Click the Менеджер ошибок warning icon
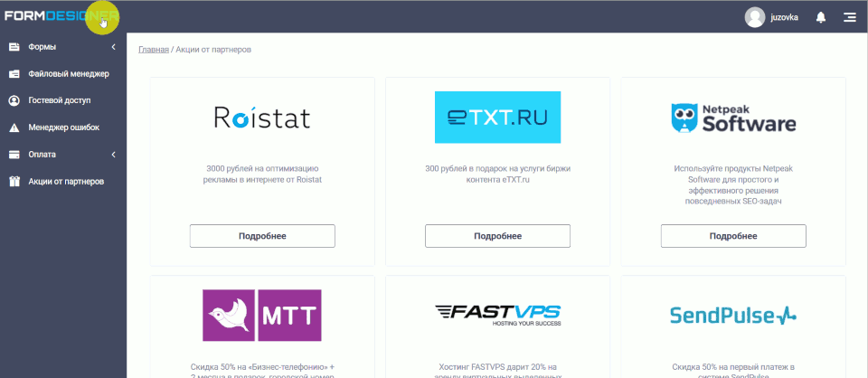This screenshot has height=378, width=868. pos(14,128)
